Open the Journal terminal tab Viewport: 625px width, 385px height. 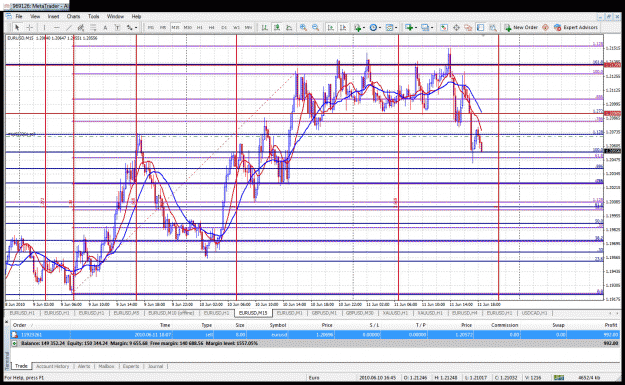(155, 366)
